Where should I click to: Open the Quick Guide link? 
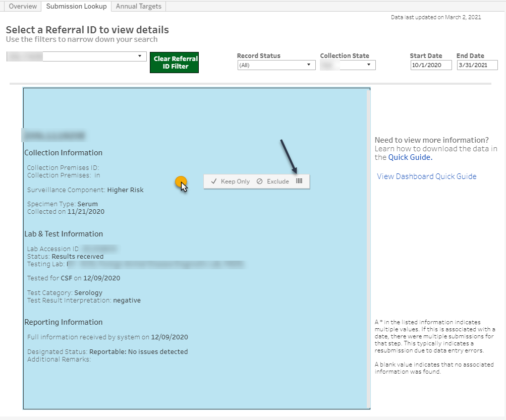point(410,157)
